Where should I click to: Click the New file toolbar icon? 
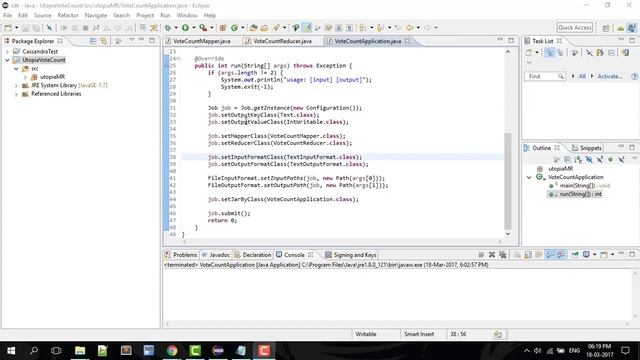tap(8, 28)
